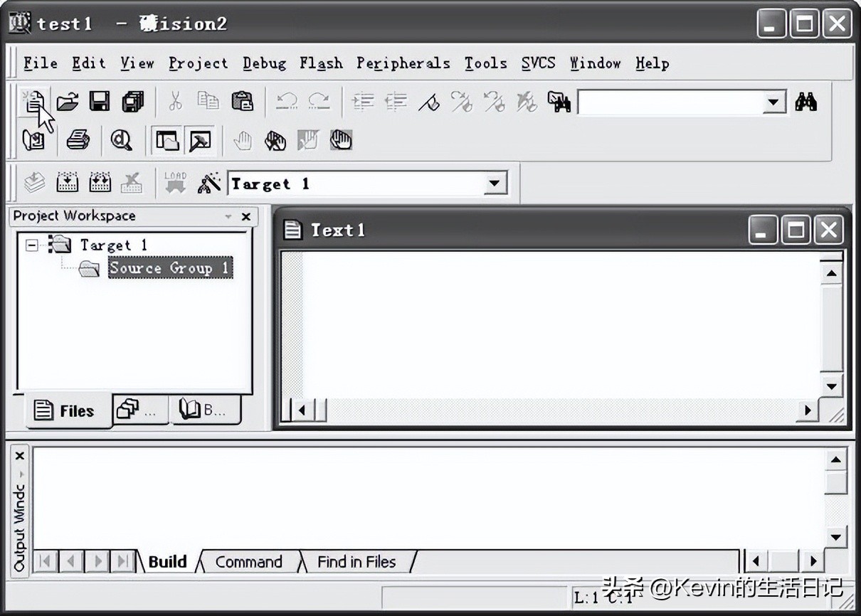The height and width of the screenshot is (616, 861).
Task: Open Options for Target wand icon
Action: [208, 184]
